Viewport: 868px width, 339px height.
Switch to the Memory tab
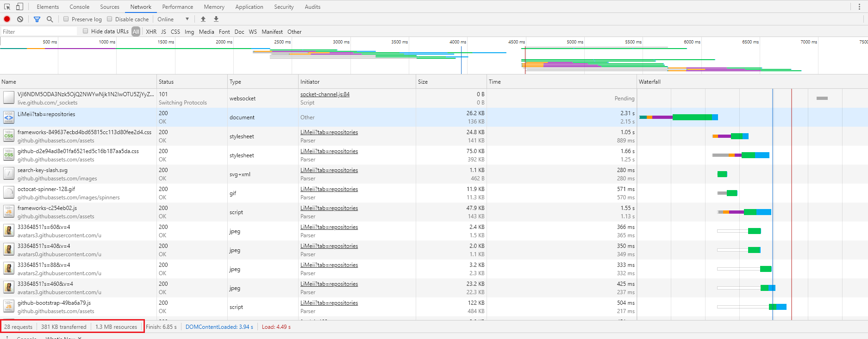[x=214, y=6]
